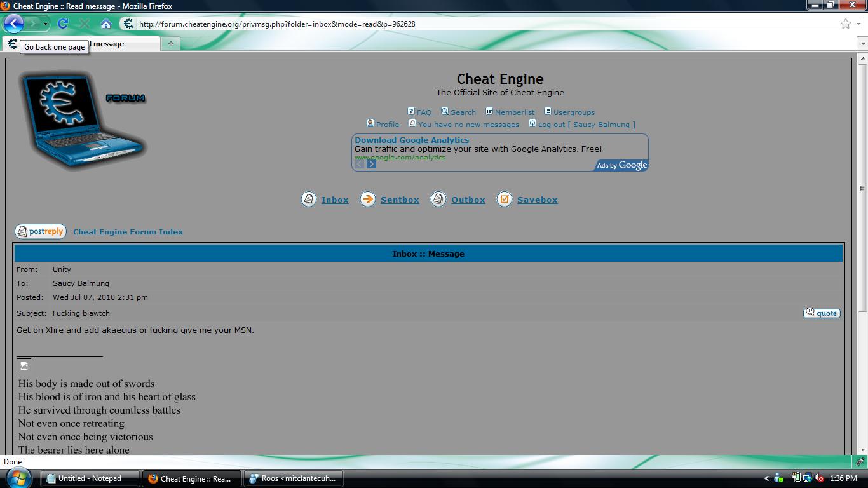Bookmark the page with the star icon
Image resolution: width=868 pixels, height=488 pixels.
click(x=845, y=24)
